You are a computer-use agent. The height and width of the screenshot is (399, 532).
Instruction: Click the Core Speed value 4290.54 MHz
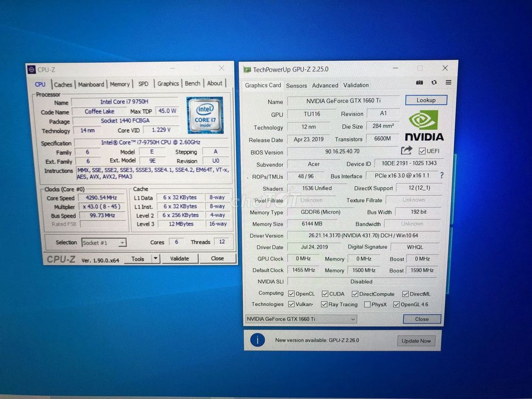tap(102, 197)
